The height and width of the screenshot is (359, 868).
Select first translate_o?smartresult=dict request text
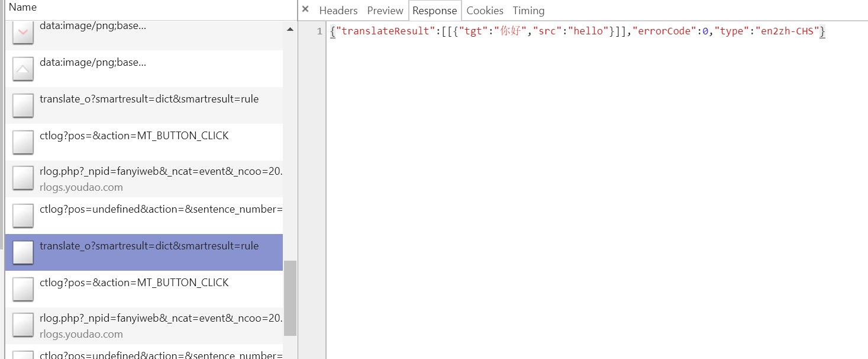pos(149,99)
